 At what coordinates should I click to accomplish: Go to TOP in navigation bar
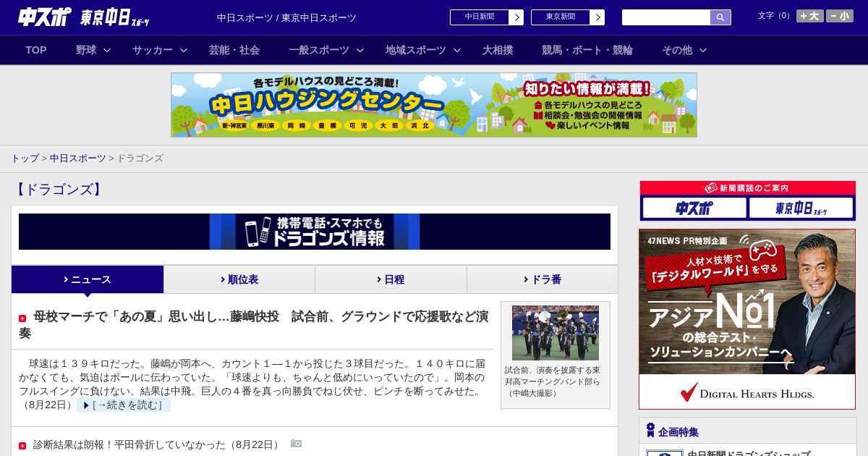(x=36, y=50)
